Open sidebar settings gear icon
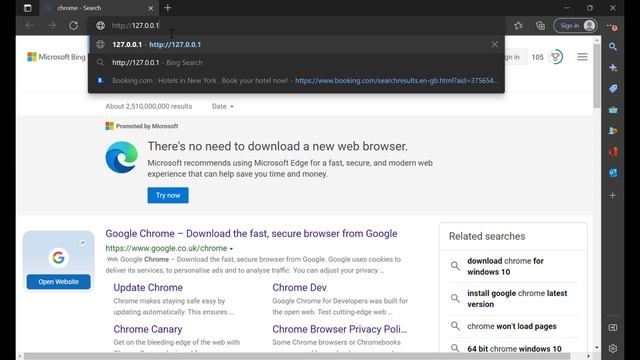Viewport: 640px width, 360px height. [x=613, y=349]
